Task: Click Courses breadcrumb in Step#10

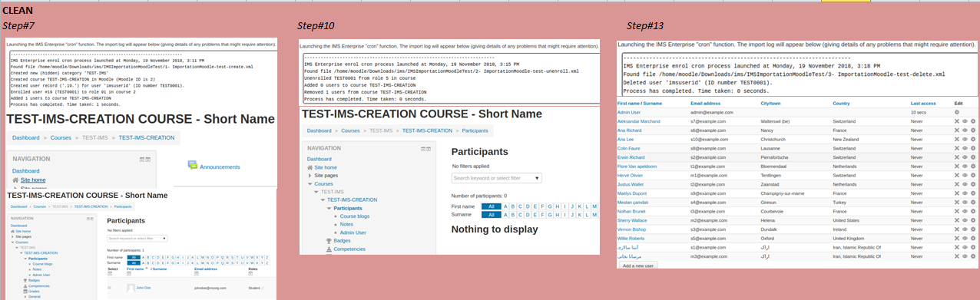Action: click(x=351, y=131)
